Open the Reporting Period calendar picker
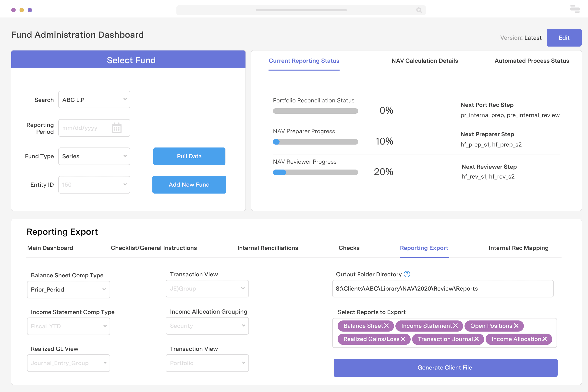588x392 pixels. [x=117, y=128]
